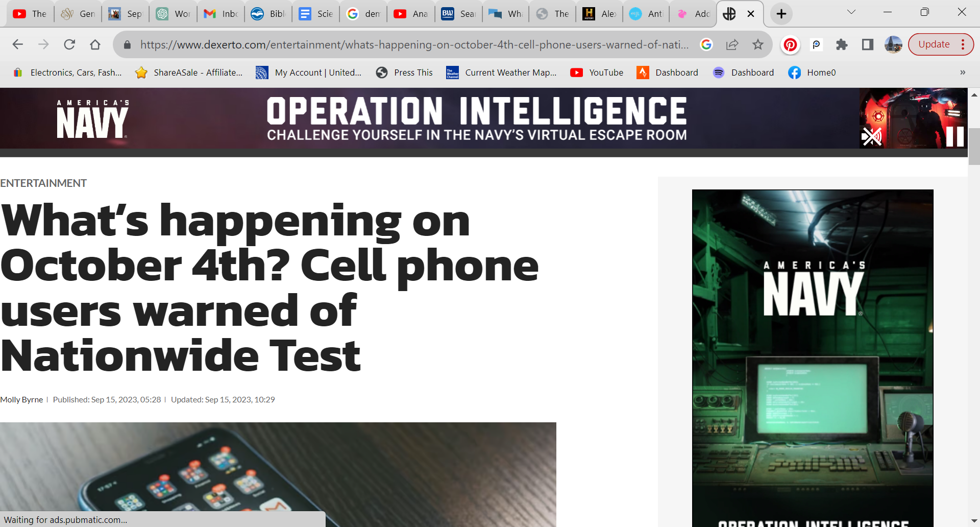
Task: Open the YouTube bookmark
Action: (597, 73)
